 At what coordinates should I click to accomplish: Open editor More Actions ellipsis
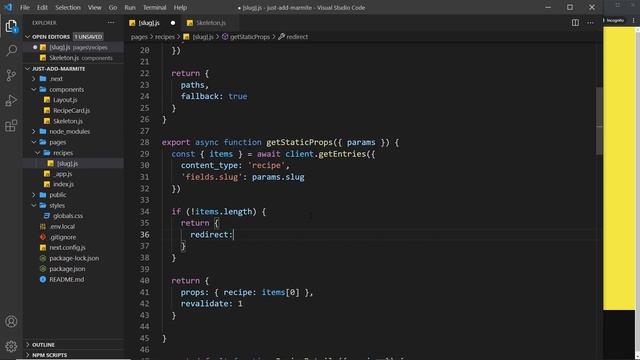tap(590, 23)
